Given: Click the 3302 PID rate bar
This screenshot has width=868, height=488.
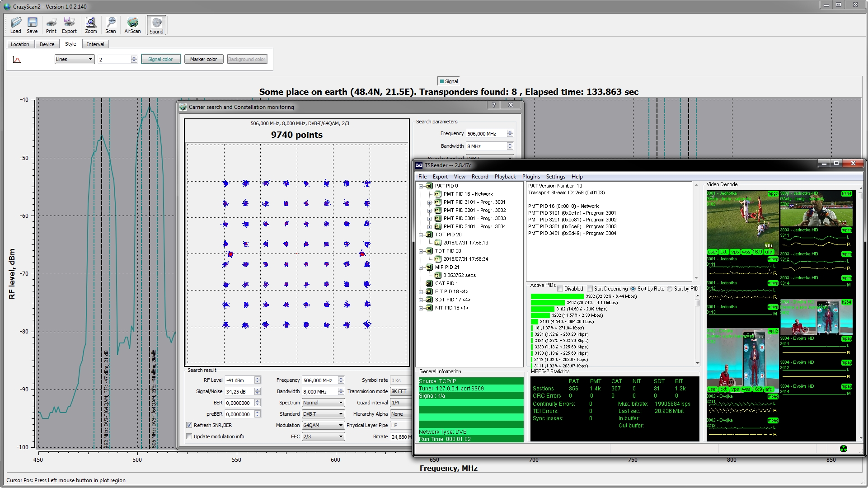Looking at the screenshot, I should (x=557, y=296).
